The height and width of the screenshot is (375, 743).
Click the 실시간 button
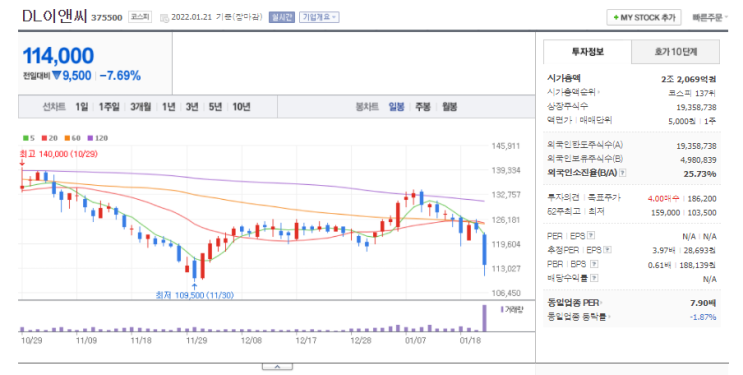(282, 17)
